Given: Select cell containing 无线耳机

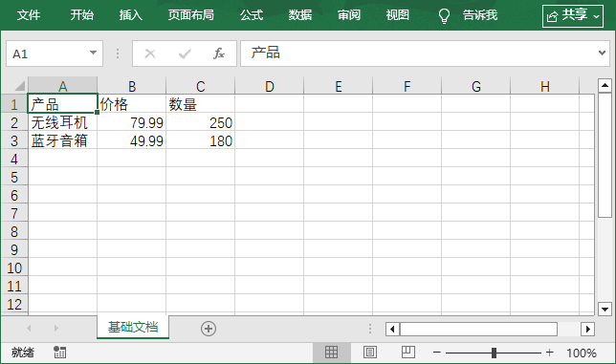Looking at the screenshot, I should [x=62, y=122].
